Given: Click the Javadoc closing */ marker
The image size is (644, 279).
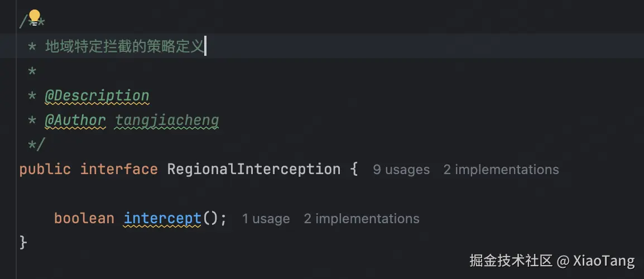Looking at the screenshot, I should (x=36, y=145).
